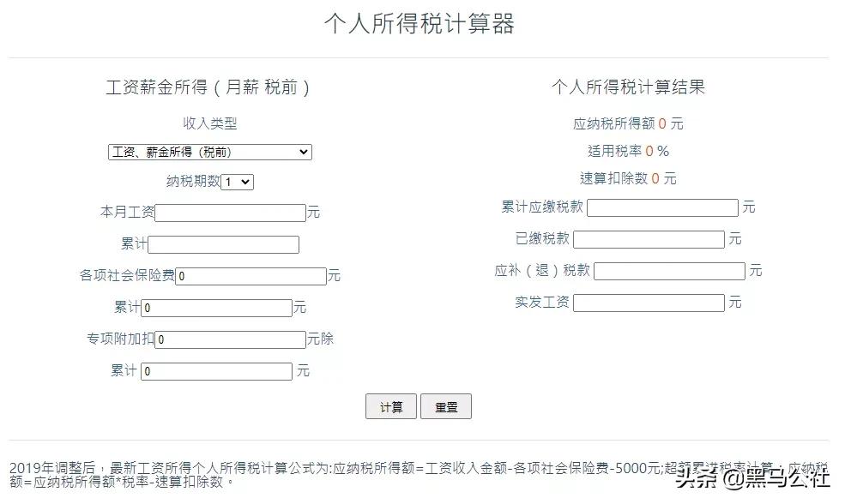This screenshot has height=504, width=845.
Task: Expand the 纳税期数 tax period dropdown
Action: [x=238, y=182]
